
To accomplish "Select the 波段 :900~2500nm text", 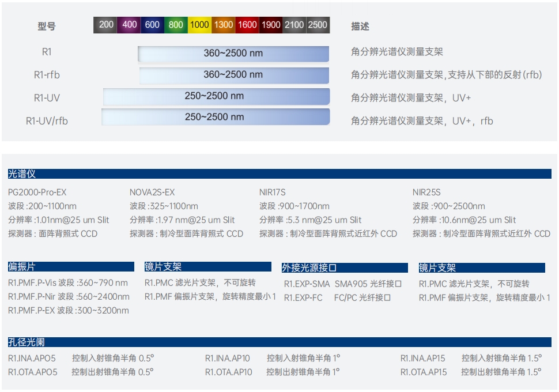I will tap(448, 206).
